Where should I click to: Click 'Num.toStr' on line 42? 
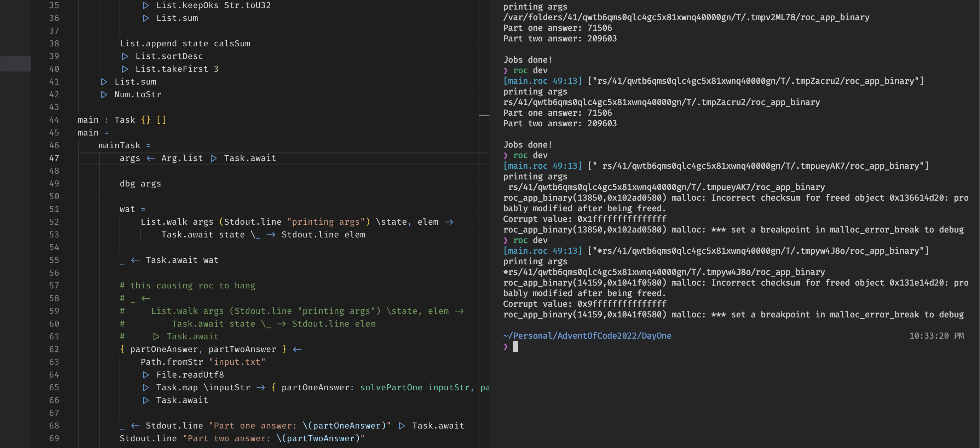138,94
